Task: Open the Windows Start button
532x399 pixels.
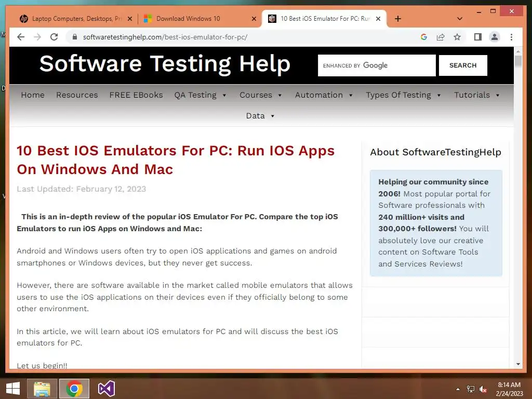Action: [13, 389]
